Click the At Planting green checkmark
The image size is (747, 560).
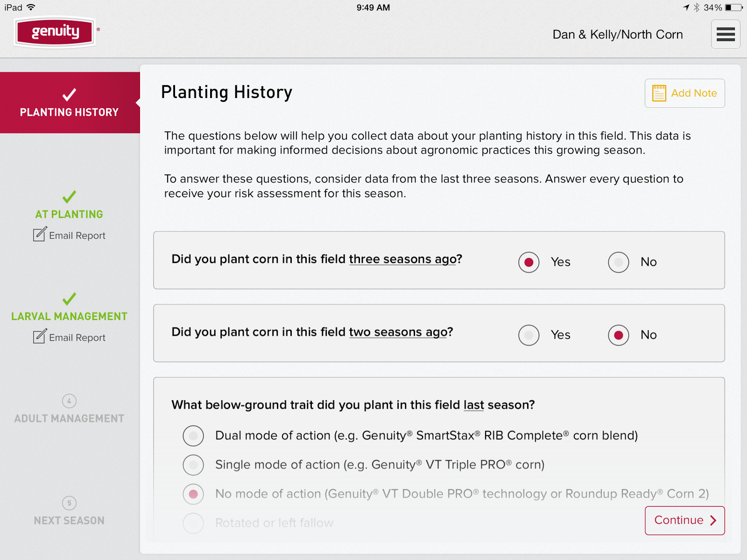(x=69, y=196)
